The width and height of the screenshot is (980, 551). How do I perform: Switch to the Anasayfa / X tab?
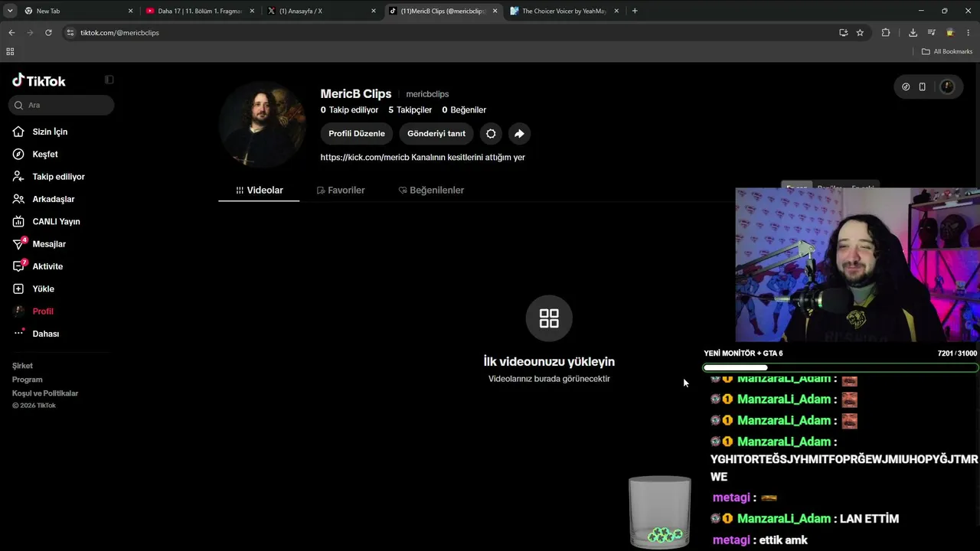click(x=322, y=11)
